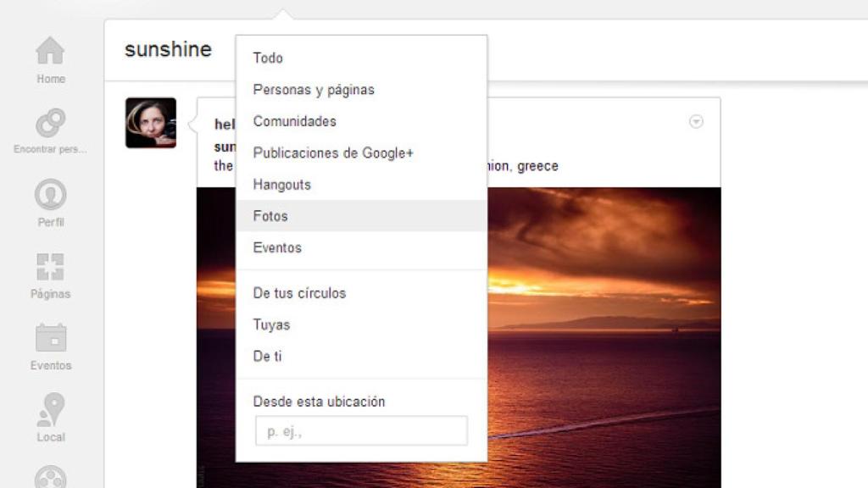Select the De ti option

269,357
